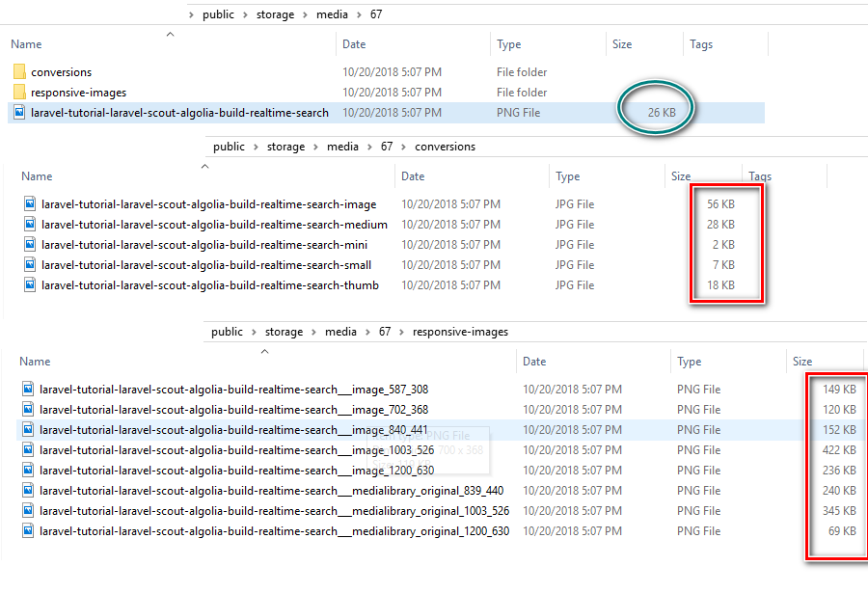Select the 26 KB PNG file icon
This screenshot has height=593, width=868.
click(x=19, y=113)
